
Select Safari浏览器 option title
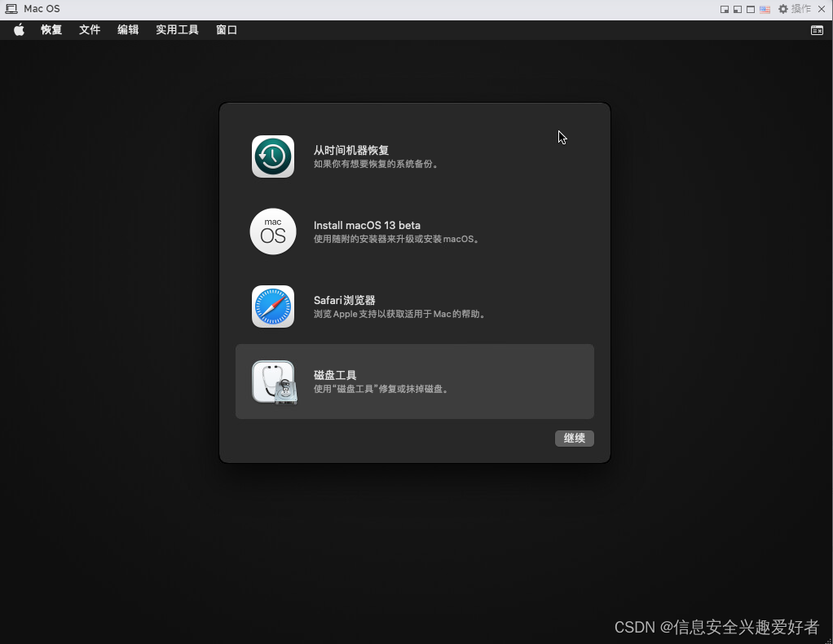[344, 300]
